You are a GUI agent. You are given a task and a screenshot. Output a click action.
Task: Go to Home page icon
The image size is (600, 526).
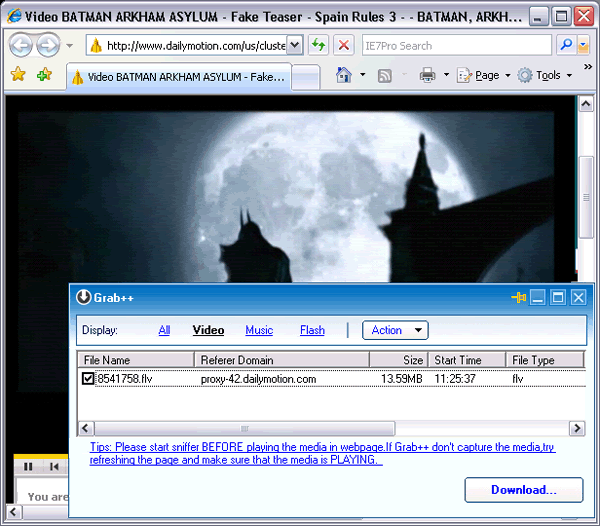(343, 75)
